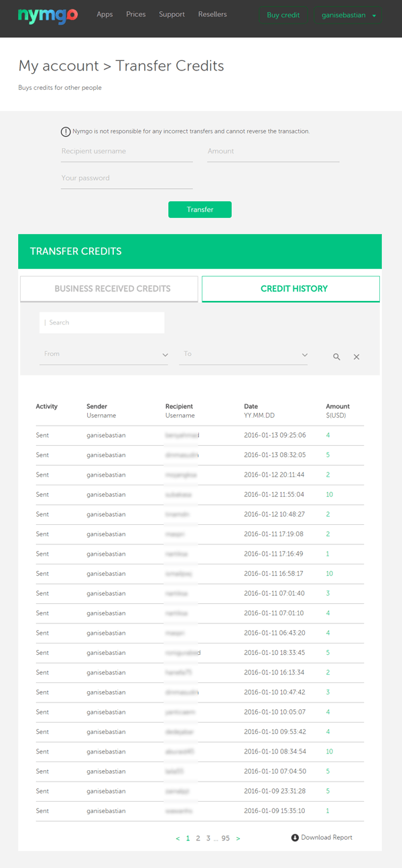Go to next page using the > arrow
The height and width of the screenshot is (868, 402).
(238, 838)
